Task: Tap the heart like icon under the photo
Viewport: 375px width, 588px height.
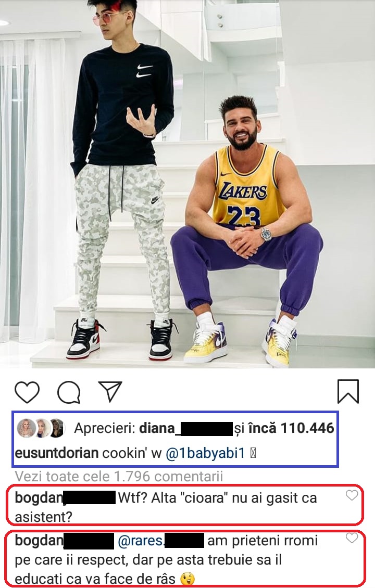Action: click(27, 392)
